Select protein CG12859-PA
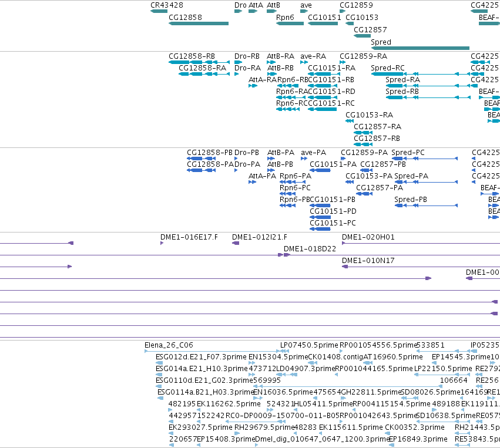The image size is (500, 448). (343, 159)
